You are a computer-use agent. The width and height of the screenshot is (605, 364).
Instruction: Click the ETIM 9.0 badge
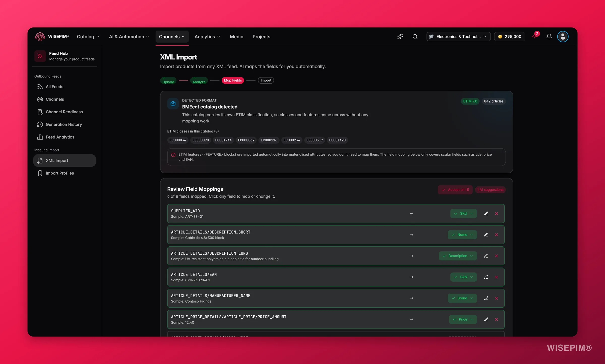pos(470,101)
